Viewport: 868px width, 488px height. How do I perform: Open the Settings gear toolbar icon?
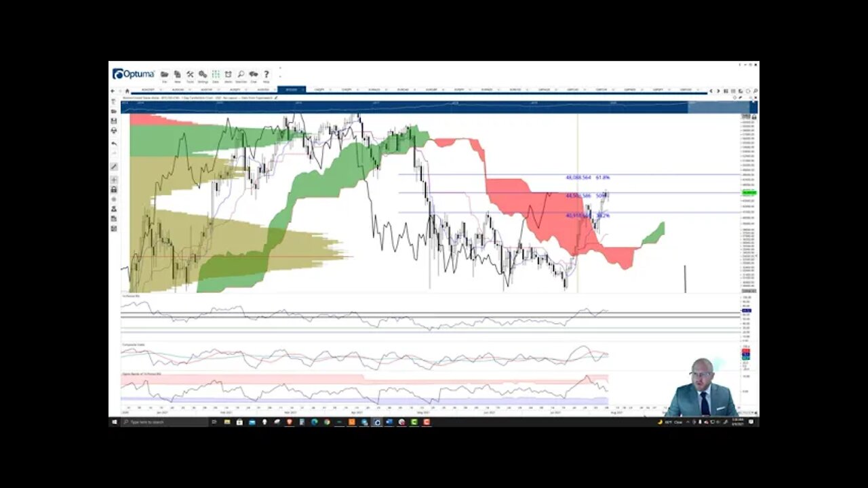(x=203, y=75)
